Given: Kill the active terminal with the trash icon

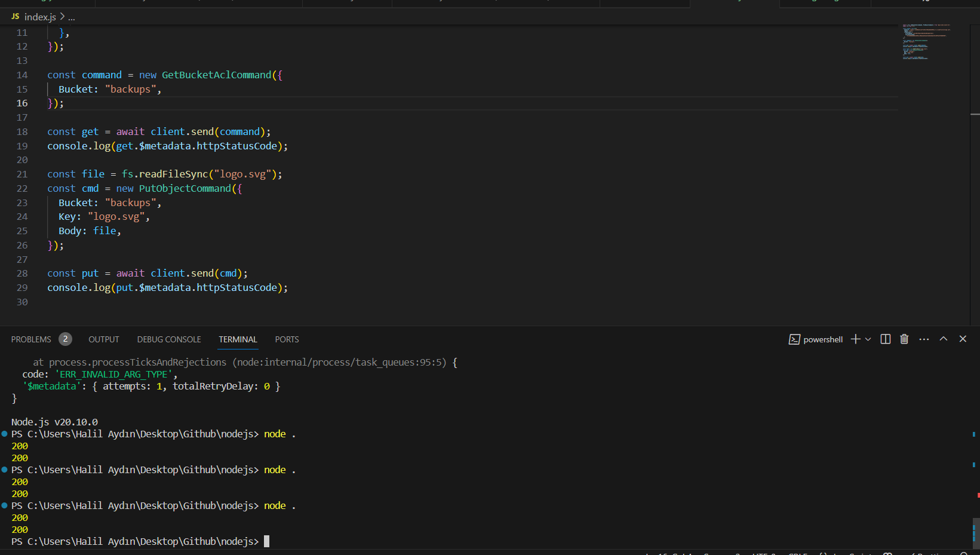Looking at the screenshot, I should (x=904, y=339).
